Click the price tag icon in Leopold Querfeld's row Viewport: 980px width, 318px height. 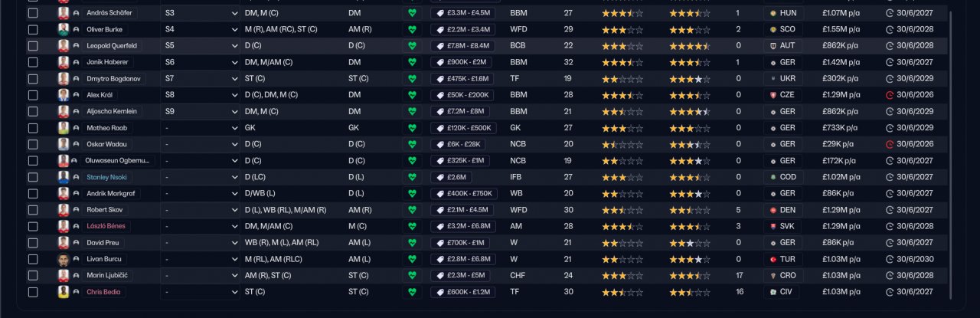coord(439,46)
